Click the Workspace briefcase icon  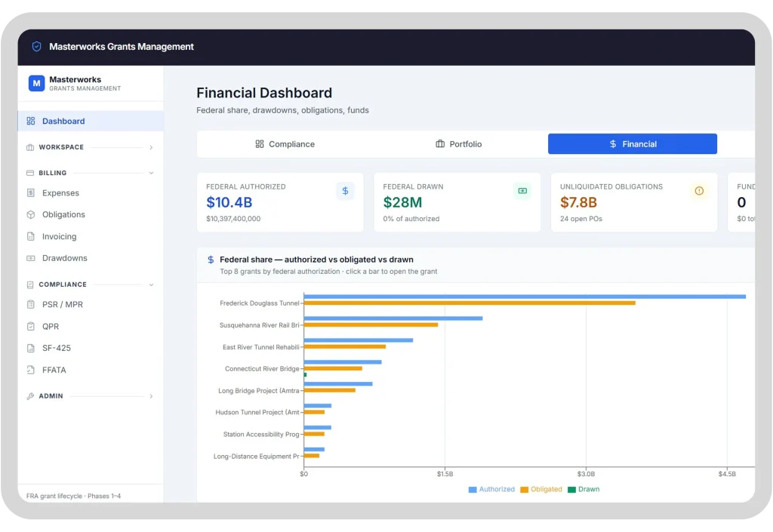(x=30, y=147)
